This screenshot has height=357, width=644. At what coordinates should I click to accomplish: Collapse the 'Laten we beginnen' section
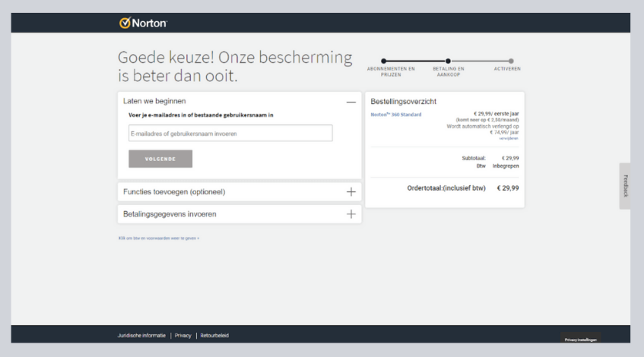tap(351, 101)
